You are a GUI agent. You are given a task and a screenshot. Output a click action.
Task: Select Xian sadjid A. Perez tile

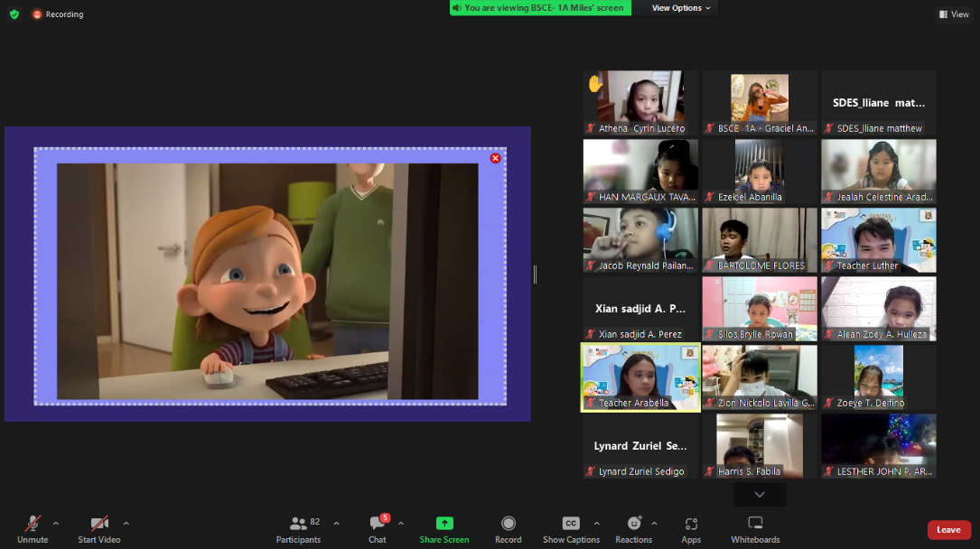(x=640, y=309)
